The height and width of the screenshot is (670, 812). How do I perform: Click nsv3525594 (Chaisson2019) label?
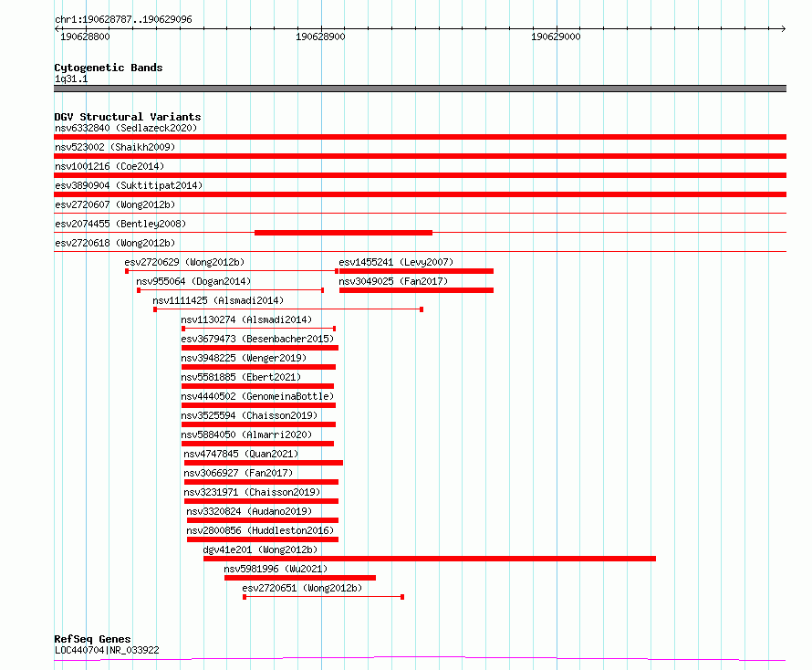tap(249, 415)
